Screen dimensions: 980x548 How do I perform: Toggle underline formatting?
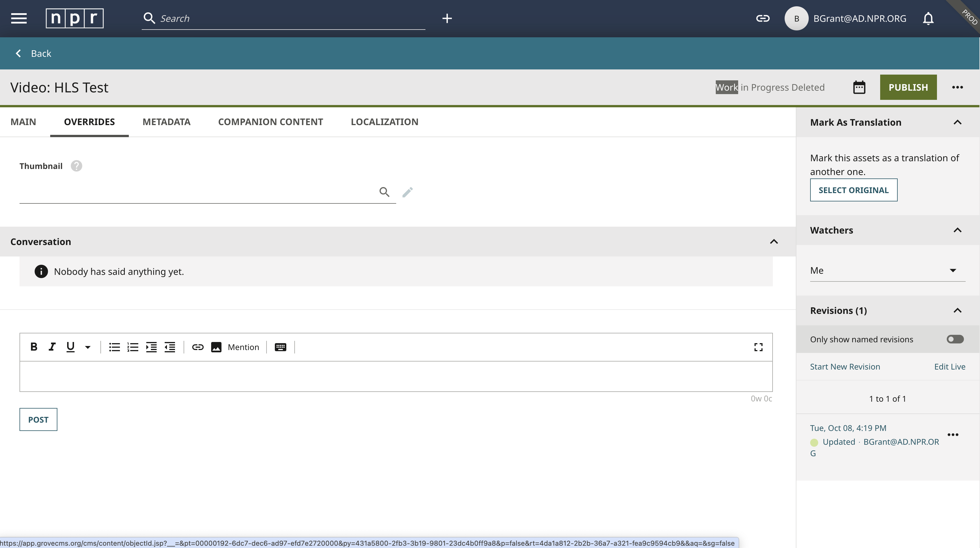pyautogui.click(x=70, y=347)
